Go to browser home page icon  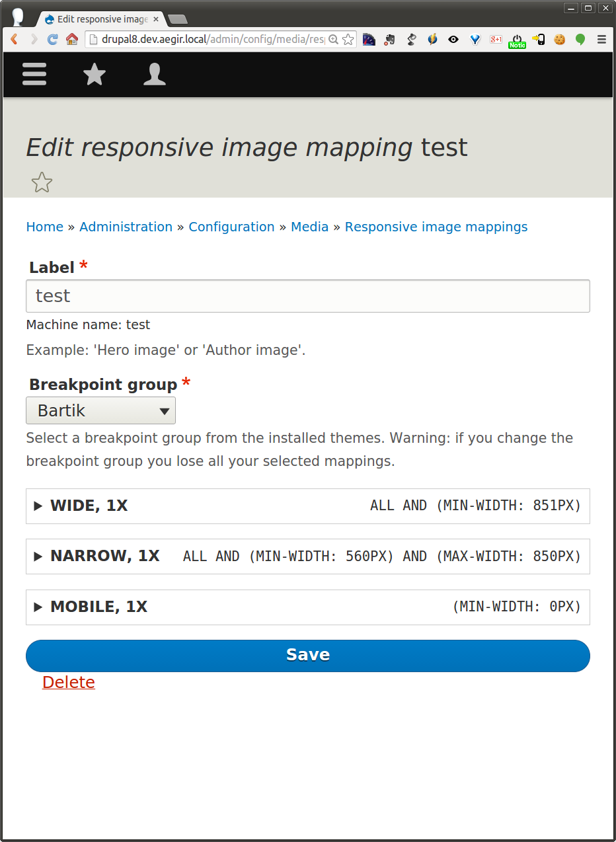tap(71, 40)
